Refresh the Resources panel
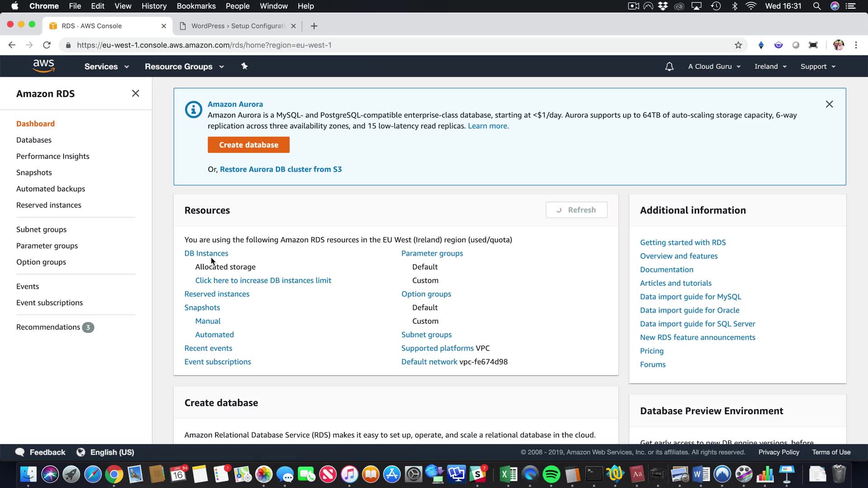868x488 pixels. pyautogui.click(x=576, y=210)
